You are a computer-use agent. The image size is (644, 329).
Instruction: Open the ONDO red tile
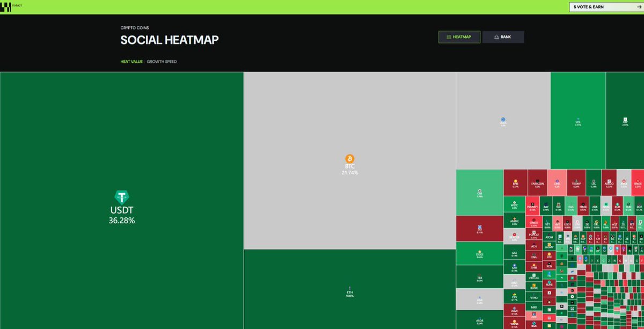click(534, 222)
